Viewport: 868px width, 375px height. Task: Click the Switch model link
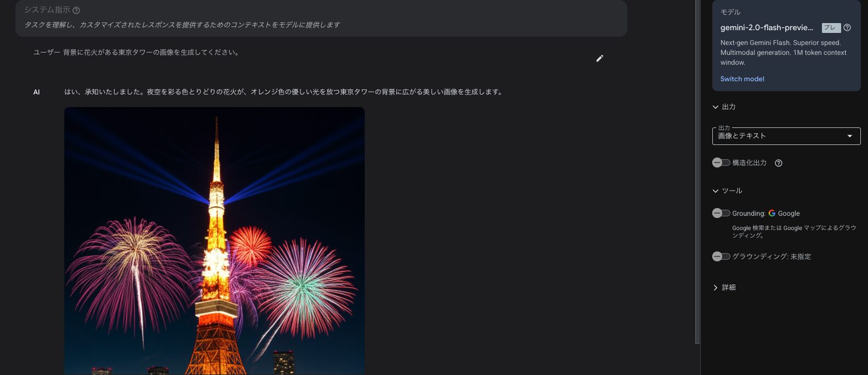(742, 79)
